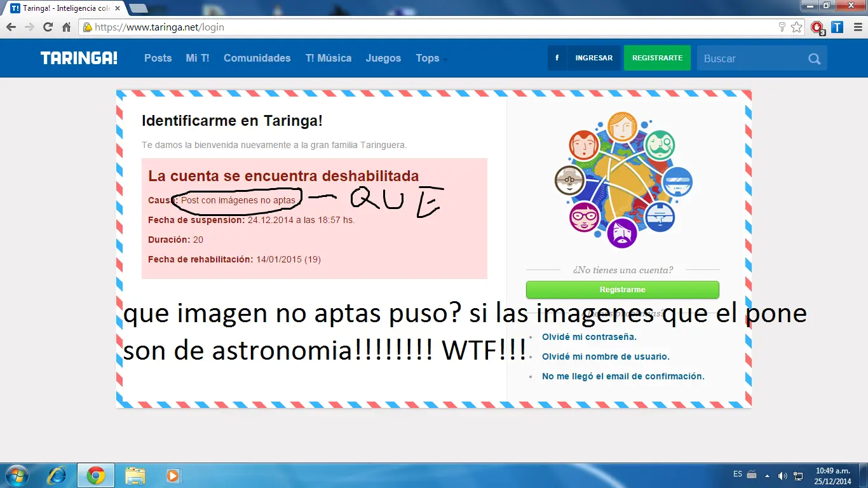Navigate to Juegos

(x=383, y=58)
